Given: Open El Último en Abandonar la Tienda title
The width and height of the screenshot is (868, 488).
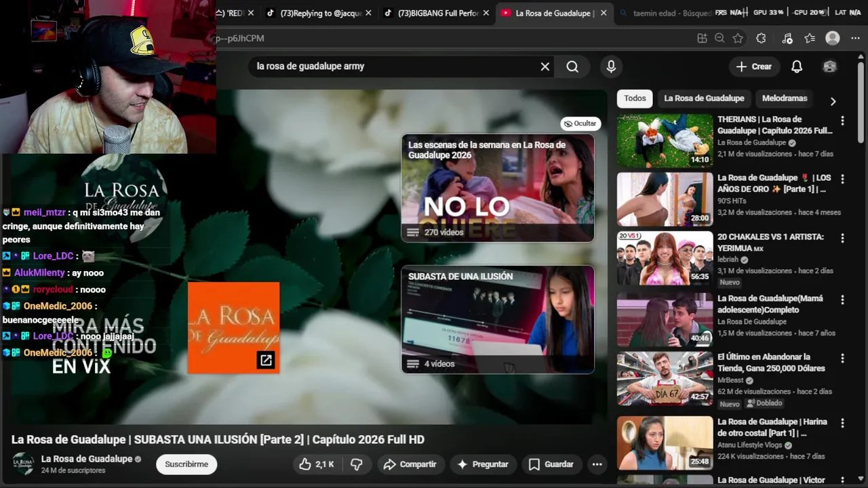Looking at the screenshot, I should click(x=771, y=363).
